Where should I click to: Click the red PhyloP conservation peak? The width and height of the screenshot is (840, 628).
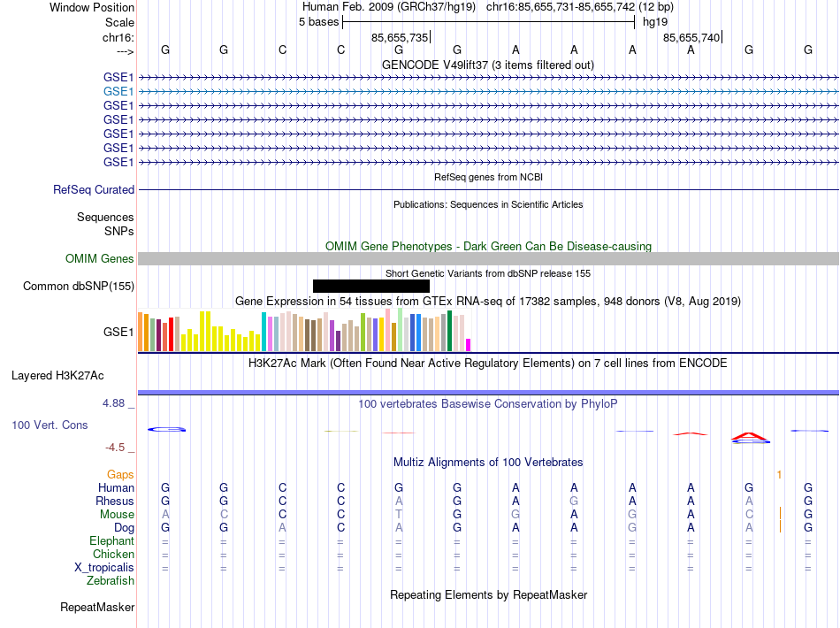750,436
